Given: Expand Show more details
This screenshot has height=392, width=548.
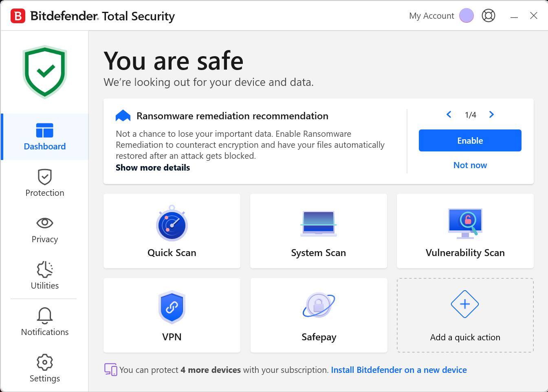Looking at the screenshot, I should [153, 168].
